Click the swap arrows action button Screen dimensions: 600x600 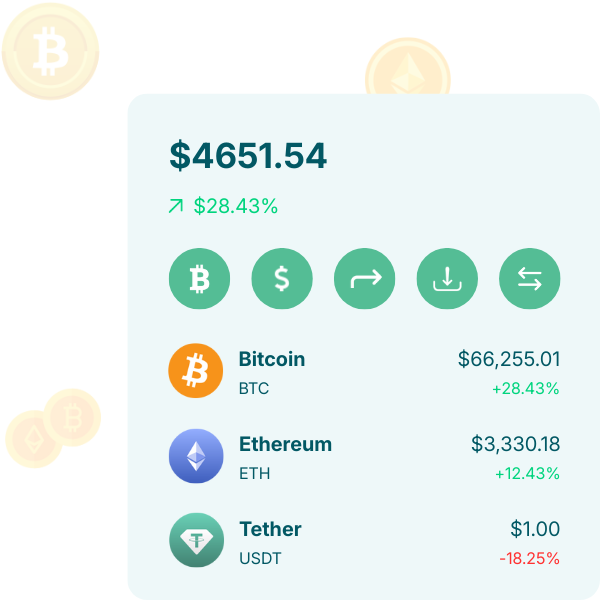pos(529,278)
